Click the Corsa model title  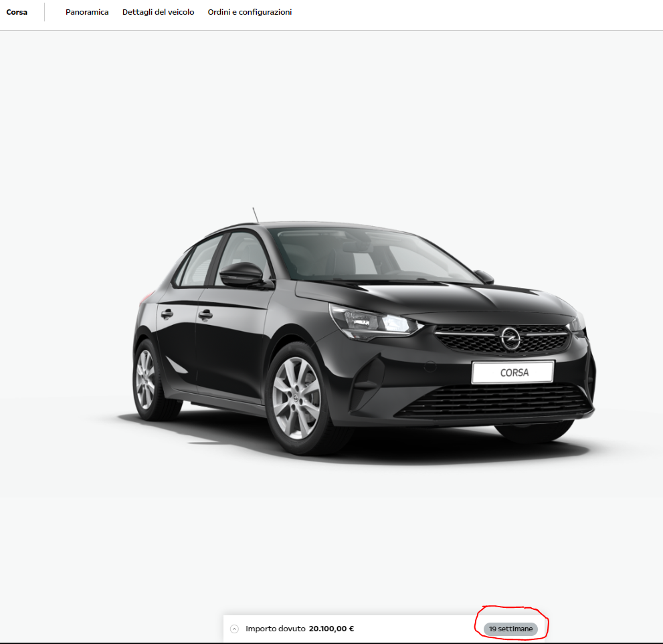click(x=17, y=12)
